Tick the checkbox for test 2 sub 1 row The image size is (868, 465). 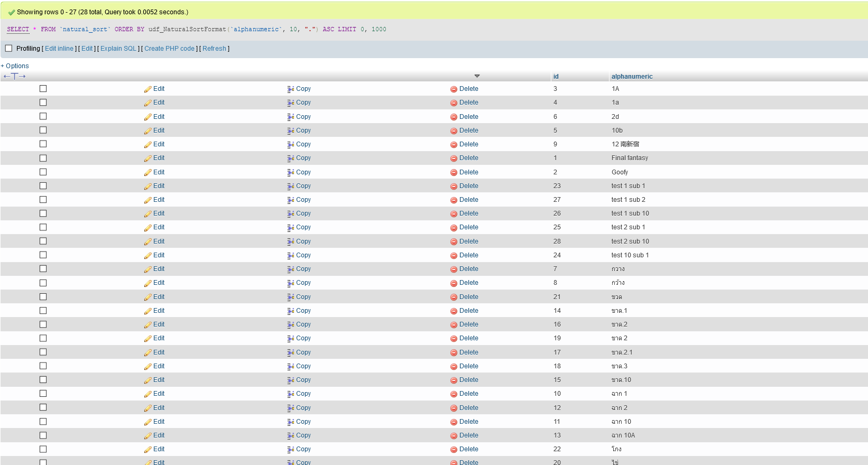click(x=43, y=227)
